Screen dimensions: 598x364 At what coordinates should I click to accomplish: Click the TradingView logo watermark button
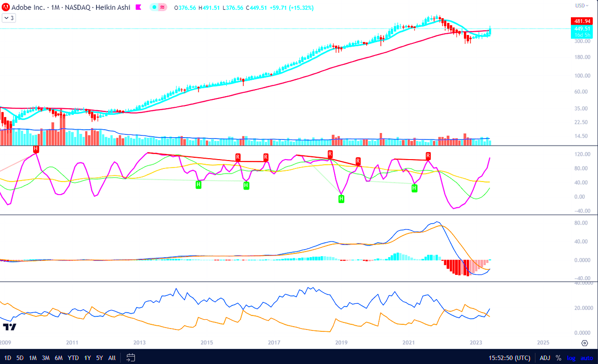point(9,327)
